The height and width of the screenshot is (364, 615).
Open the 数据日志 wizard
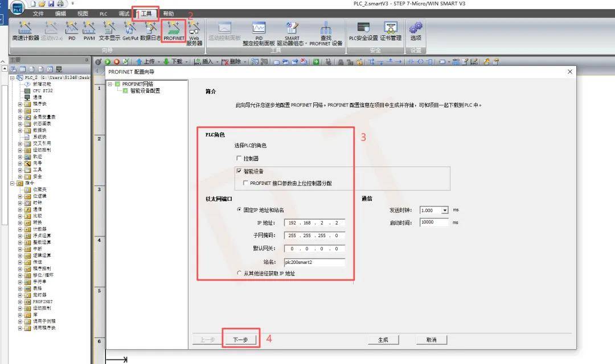click(150, 31)
